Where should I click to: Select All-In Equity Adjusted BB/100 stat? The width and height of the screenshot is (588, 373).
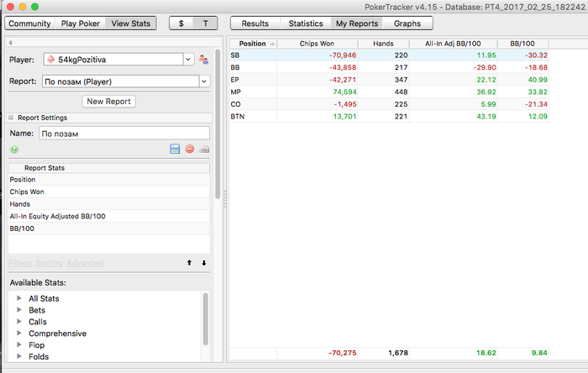pos(108,216)
